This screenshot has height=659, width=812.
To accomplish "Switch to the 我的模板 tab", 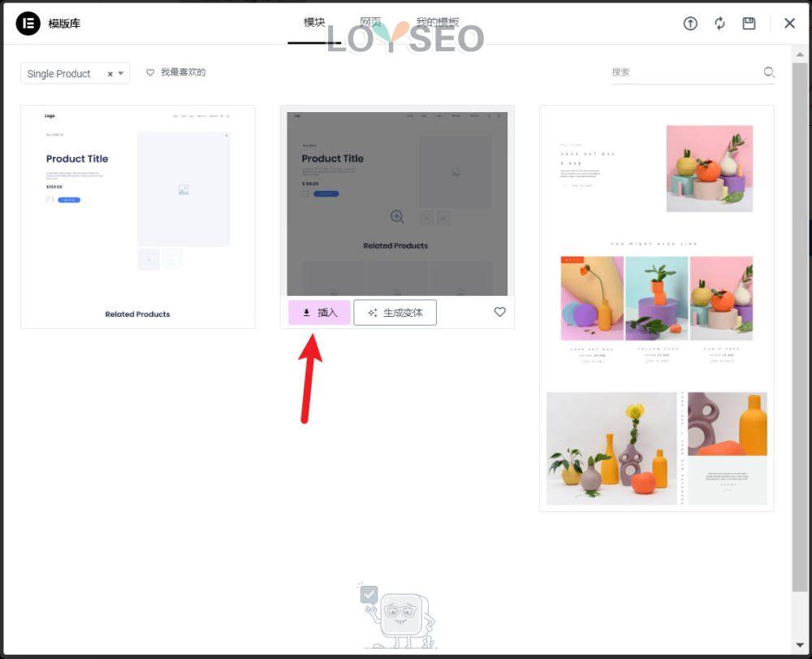I will (x=438, y=22).
